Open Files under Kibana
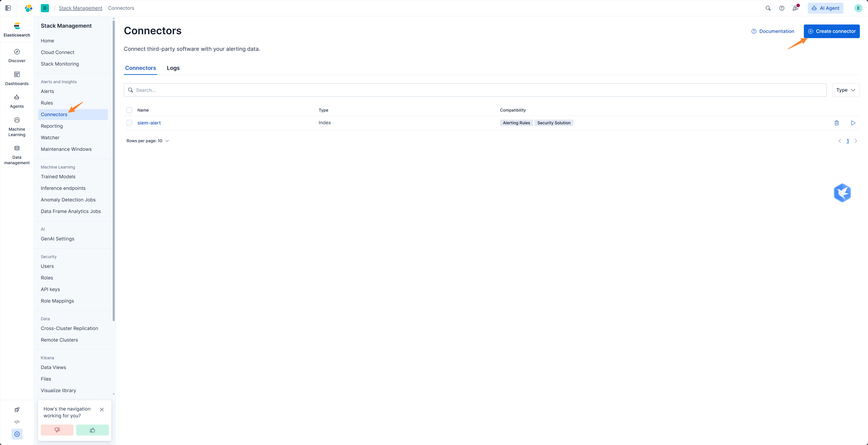 click(46, 379)
